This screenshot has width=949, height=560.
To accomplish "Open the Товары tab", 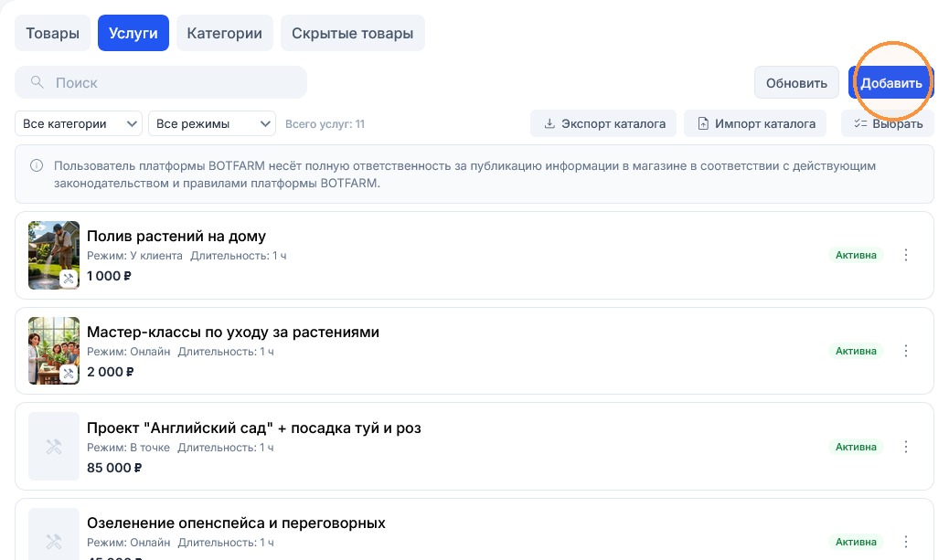I will [x=53, y=33].
